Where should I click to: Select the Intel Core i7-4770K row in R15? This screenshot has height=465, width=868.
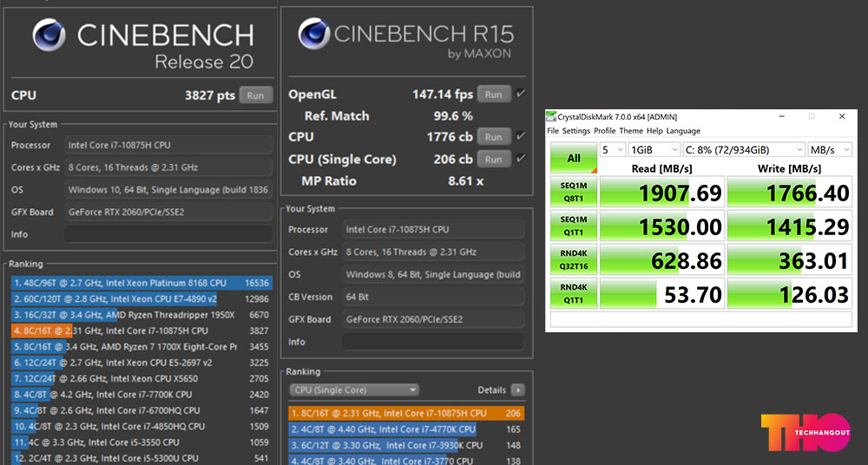[406, 429]
